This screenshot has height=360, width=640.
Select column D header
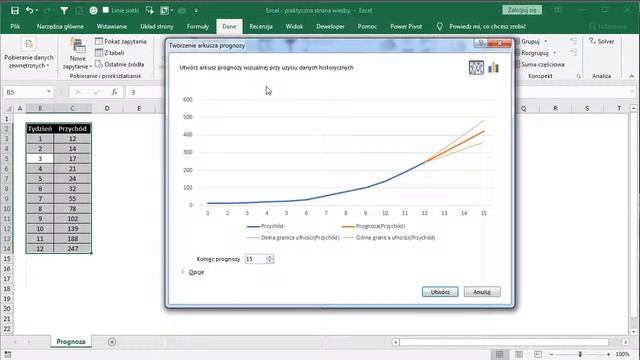point(107,108)
